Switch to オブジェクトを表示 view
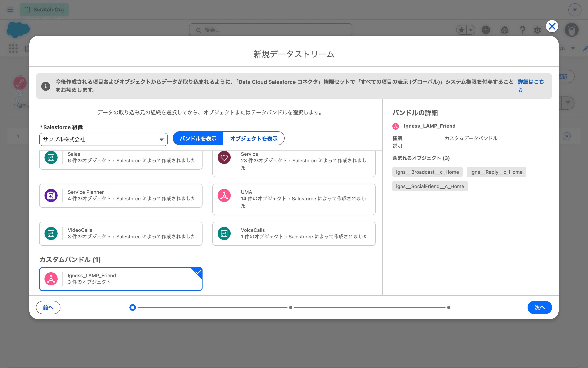The width and height of the screenshot is (588, 368). coord(254,138)
